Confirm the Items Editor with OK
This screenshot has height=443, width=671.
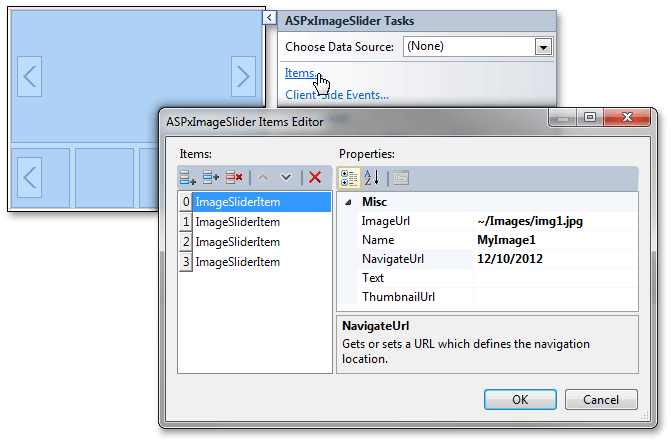[x=520, y=399]
